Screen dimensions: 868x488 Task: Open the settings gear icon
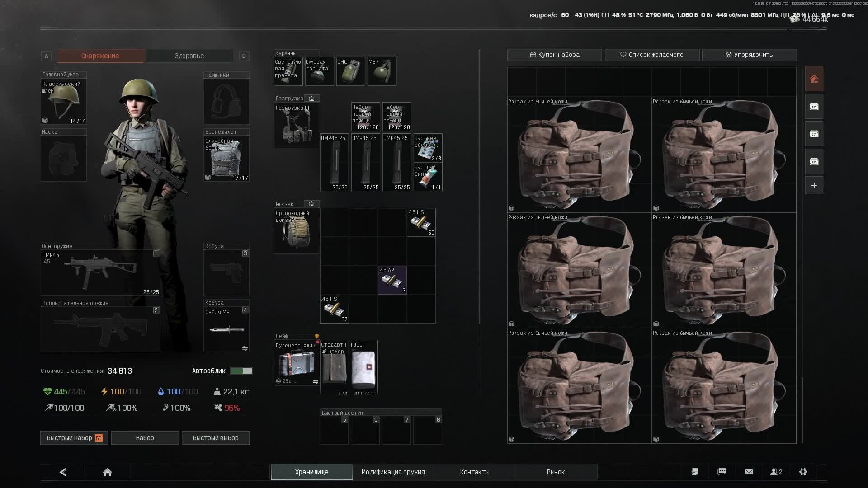(803, 472)
